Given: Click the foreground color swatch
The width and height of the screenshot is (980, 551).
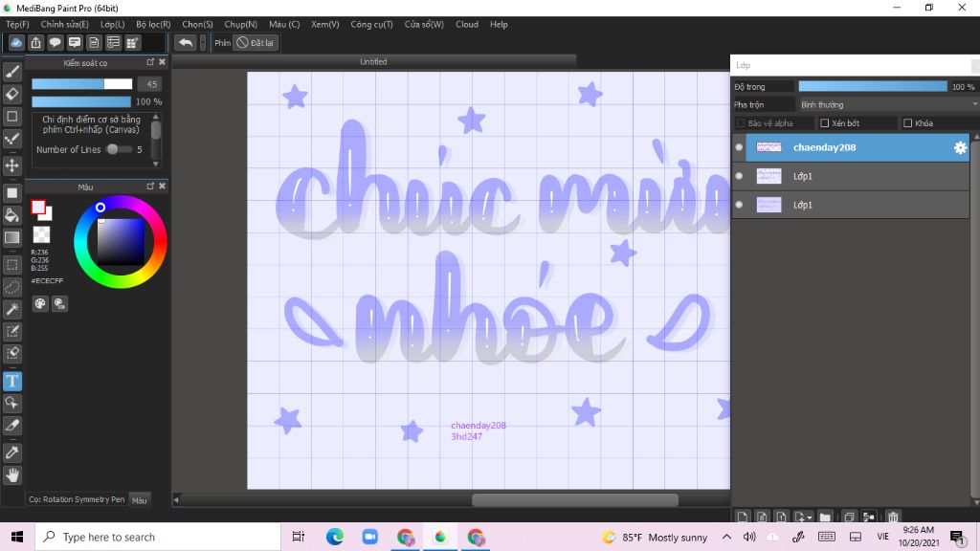Looking at the screenshot, I should click(38, 207).
